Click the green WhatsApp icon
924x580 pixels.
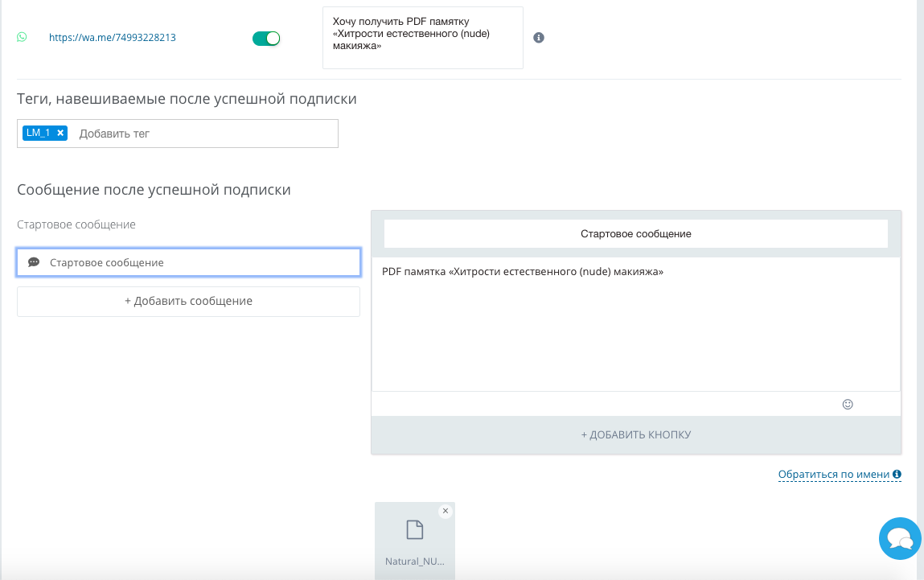pos(22,37)
